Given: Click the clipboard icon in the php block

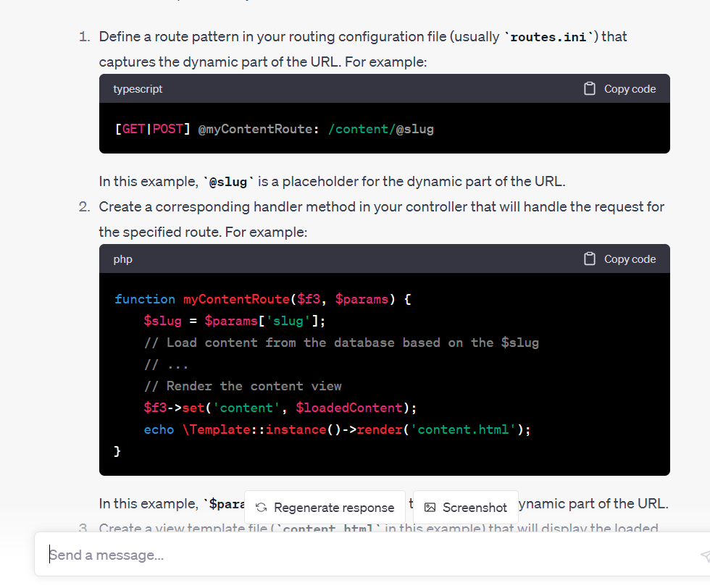Looking at the screenshot, I should click(590, 259).
